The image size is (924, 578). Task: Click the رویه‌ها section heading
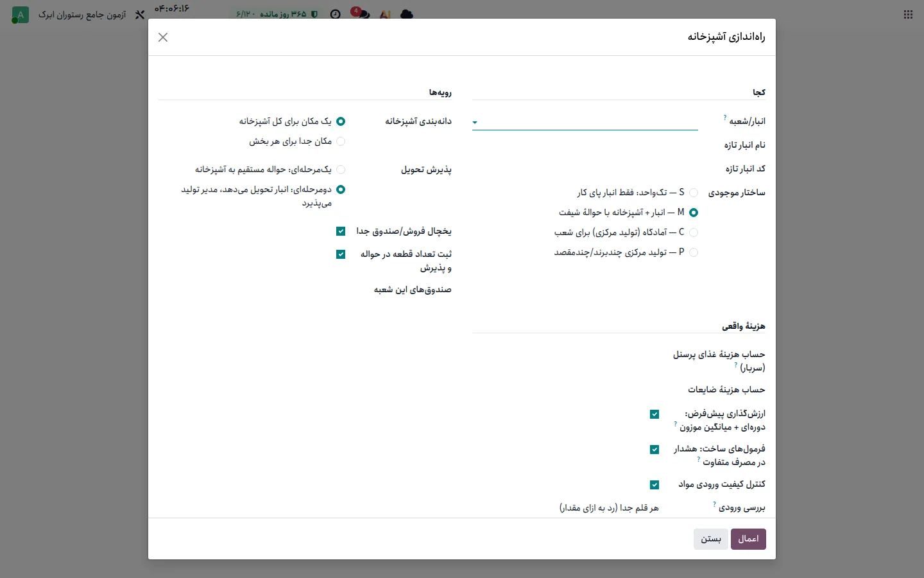440,92
